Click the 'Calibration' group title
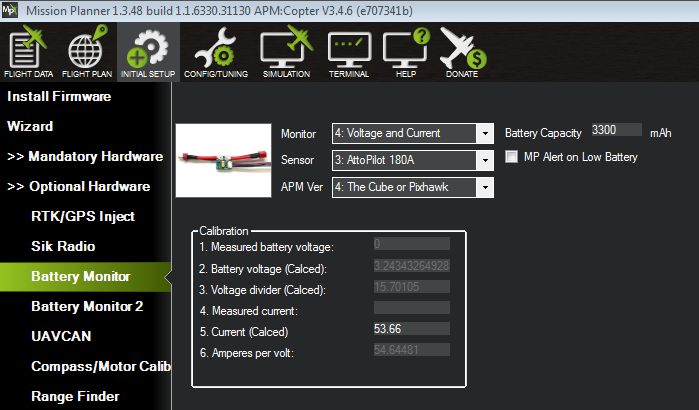The width and height of the screenshot is (699, 410). tap(223, 231)
